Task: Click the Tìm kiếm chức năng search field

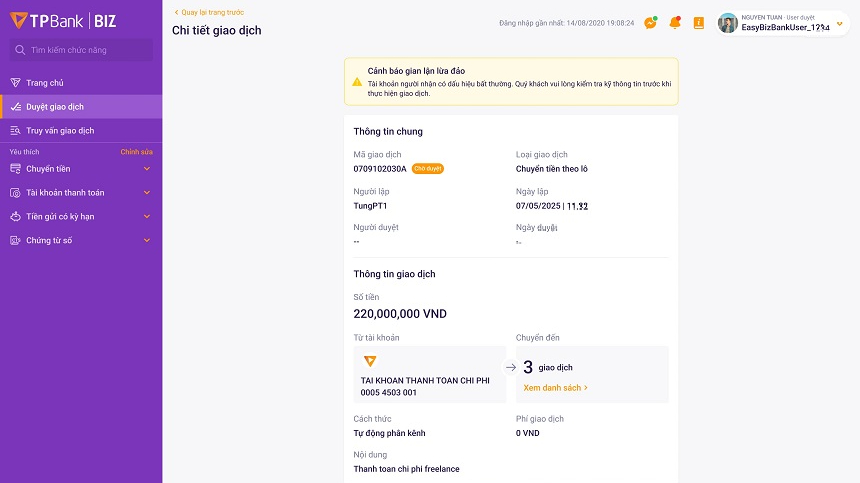Action: [81, 50]
